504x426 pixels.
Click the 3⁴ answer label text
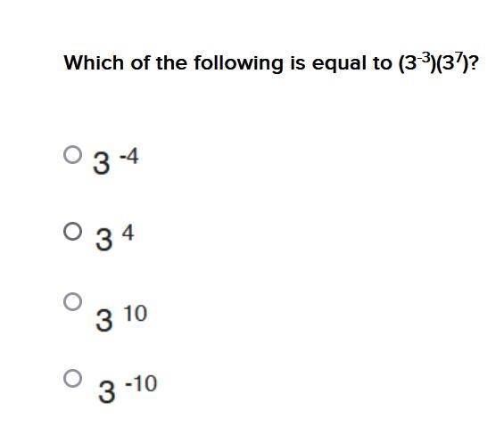pos(115,238)
